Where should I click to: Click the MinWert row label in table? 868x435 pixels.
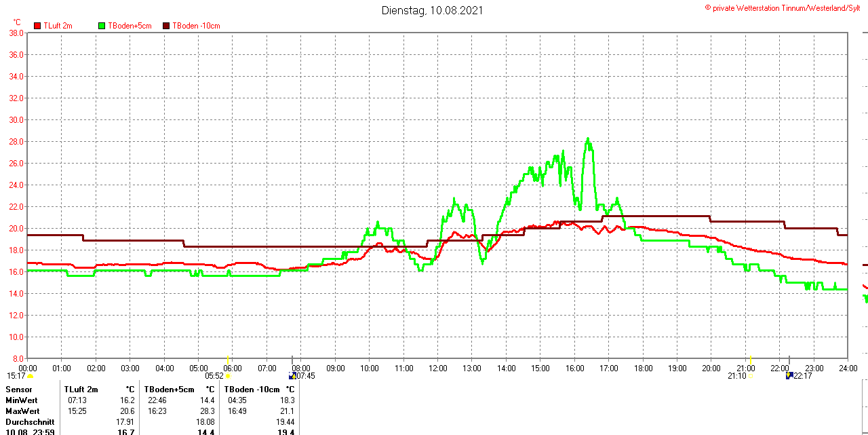click(22, 400)
